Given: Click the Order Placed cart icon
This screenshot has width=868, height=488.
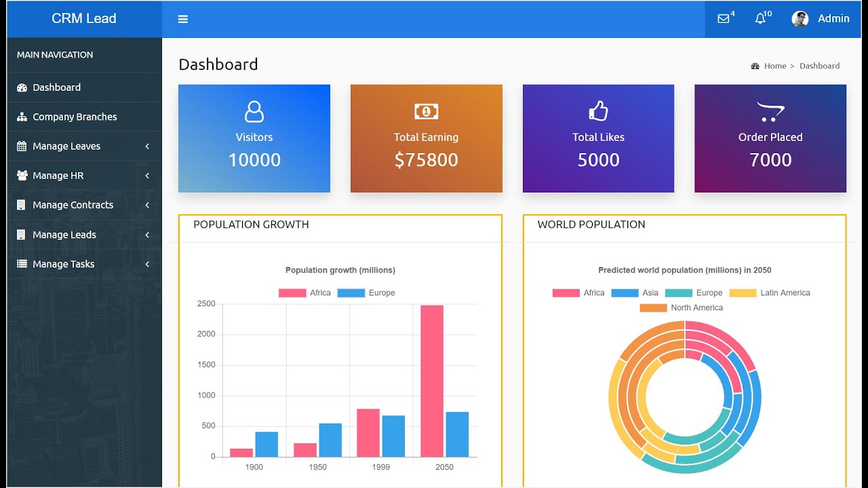Looking at the screenshot, I should click(x=770, y=112).
